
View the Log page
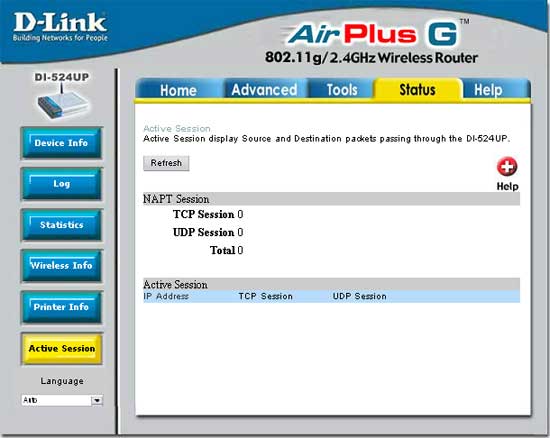coord(61,184)
